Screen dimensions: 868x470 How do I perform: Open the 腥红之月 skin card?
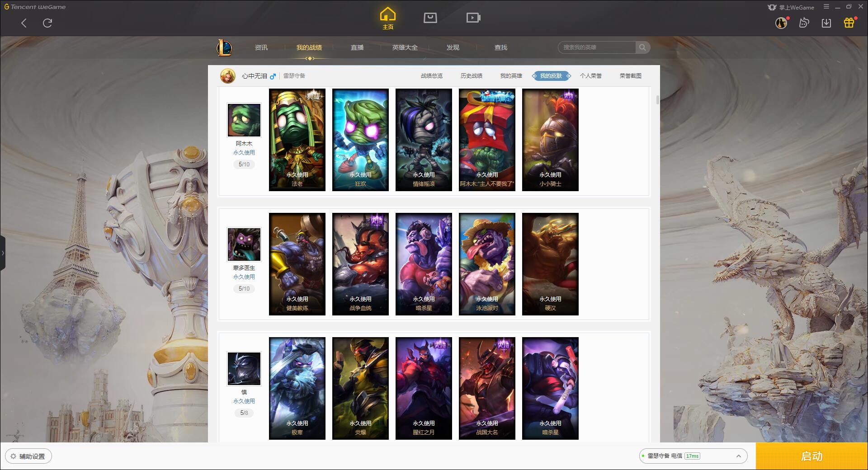click(424, 388)
